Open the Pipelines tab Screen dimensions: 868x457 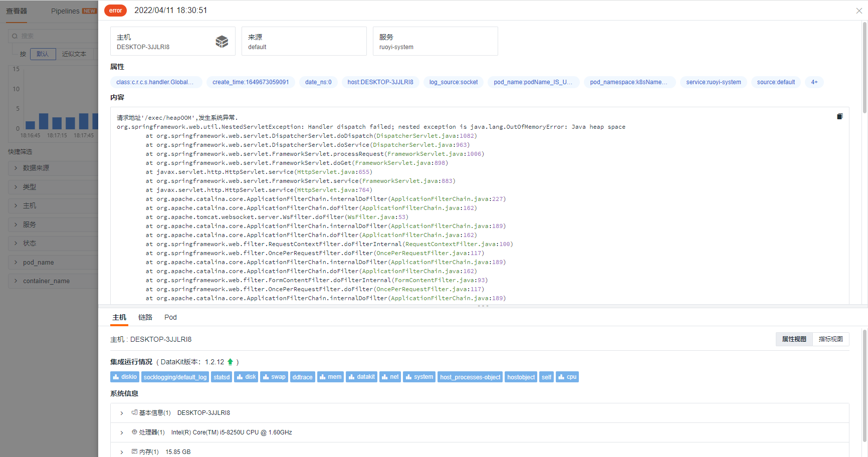pos(65,11)
